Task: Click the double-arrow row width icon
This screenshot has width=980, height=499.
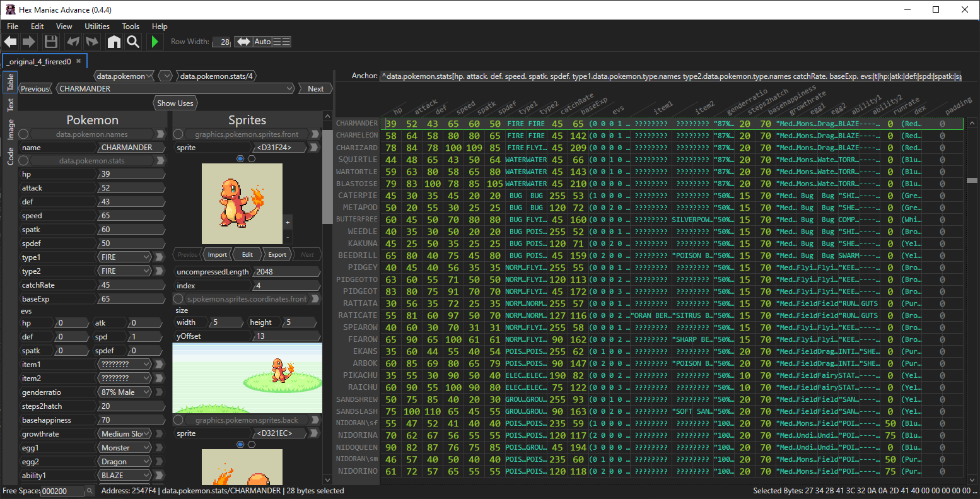Action: click(x=243, y=42)
